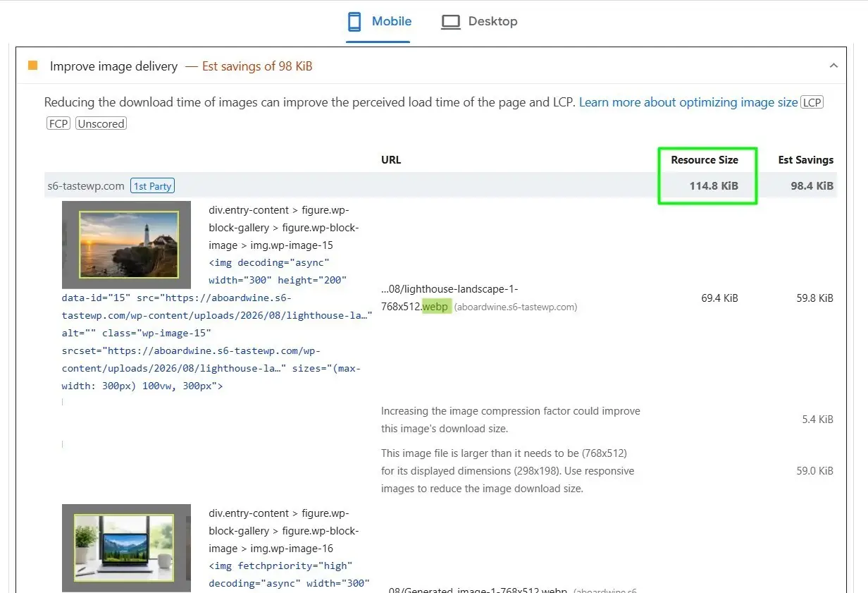Open the lighthouse-landscape-1-768x512.webp URL
The image size is (868, 593).
(x=449, y=298)
